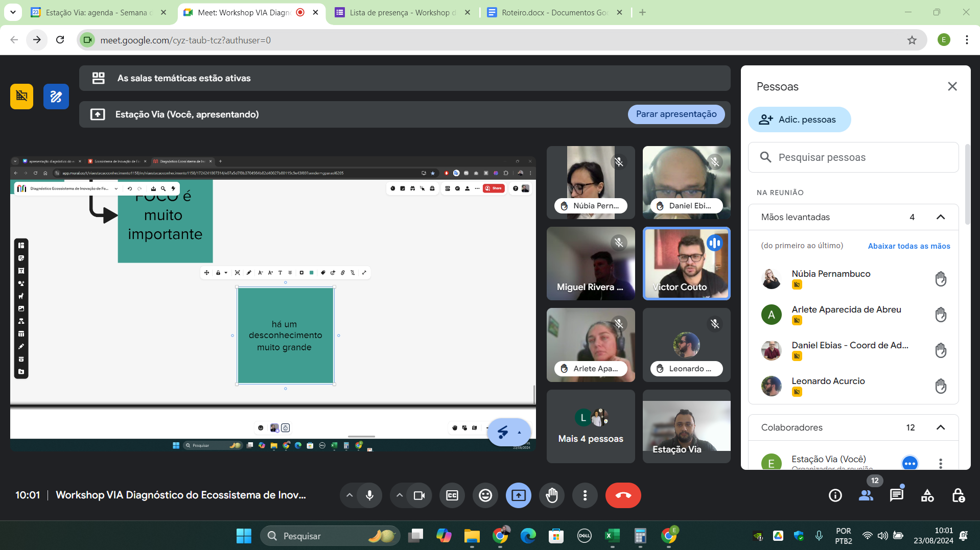Switch to Roteiro.docx browser tab

point(554,12)
